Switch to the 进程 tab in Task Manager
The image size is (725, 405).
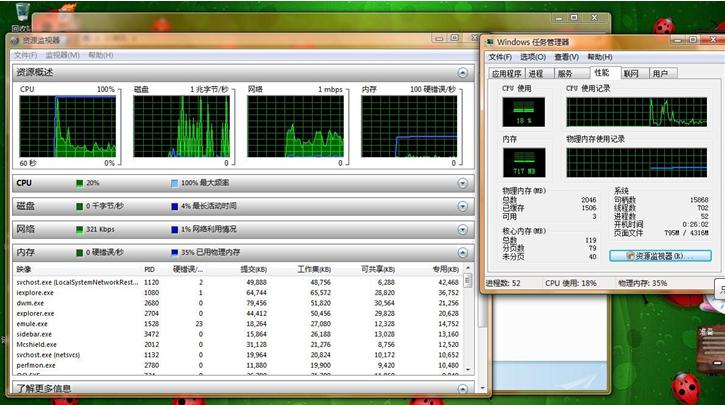pyautogui.click(x=536, y=73)
